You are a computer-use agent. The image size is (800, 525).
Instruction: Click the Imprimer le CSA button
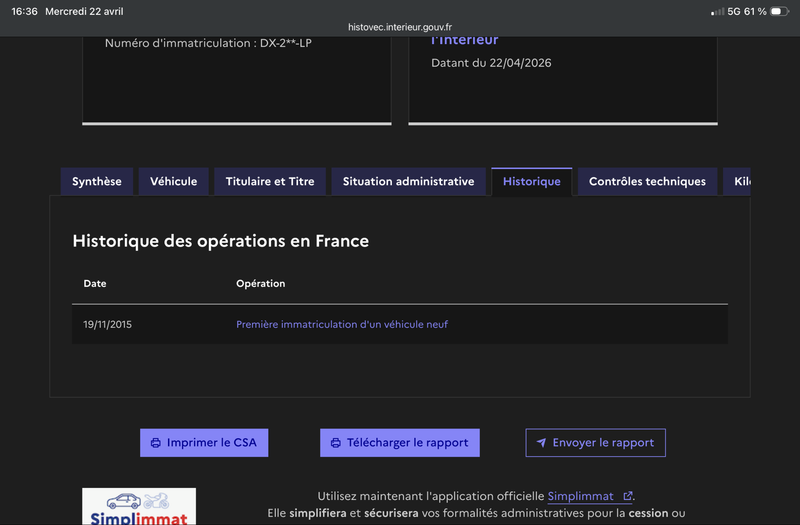point(204,443)
